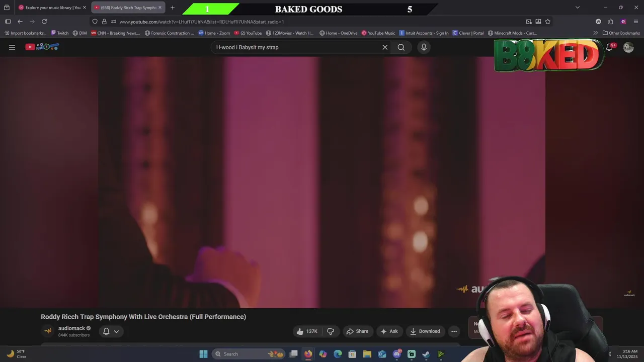Open the audiomack channel avatar
This screenshot has height=362, width=644.
point(48,331)
